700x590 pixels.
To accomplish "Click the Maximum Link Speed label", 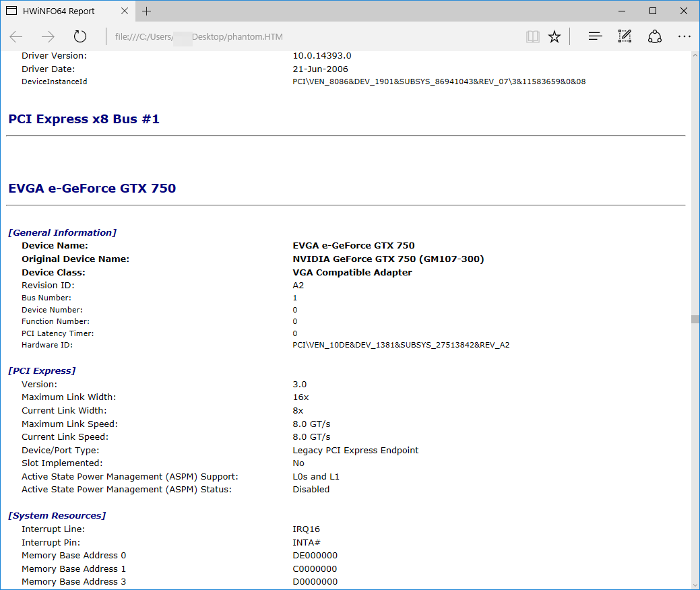I will (x=69, y=424).
